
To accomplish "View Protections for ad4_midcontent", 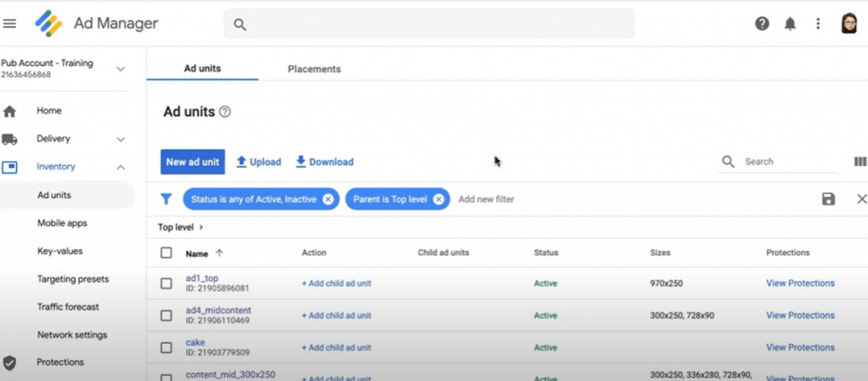I will point(800,315).
